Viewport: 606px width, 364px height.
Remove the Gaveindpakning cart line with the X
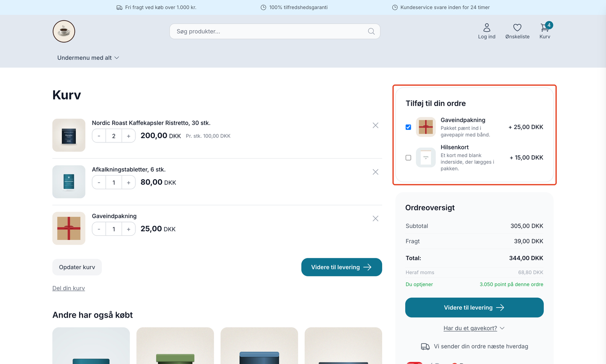375,219
